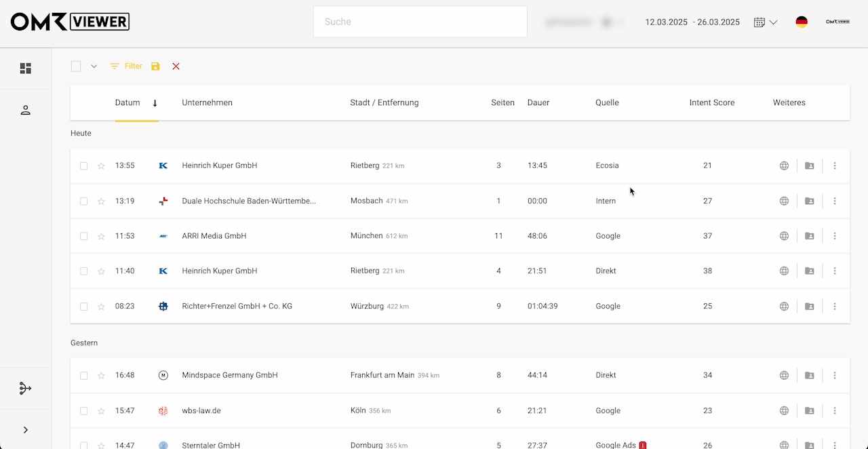This screenshot has height=449, width=868.
Task: Open more options for Mindspace Germany row
Action: pos(835,376)
